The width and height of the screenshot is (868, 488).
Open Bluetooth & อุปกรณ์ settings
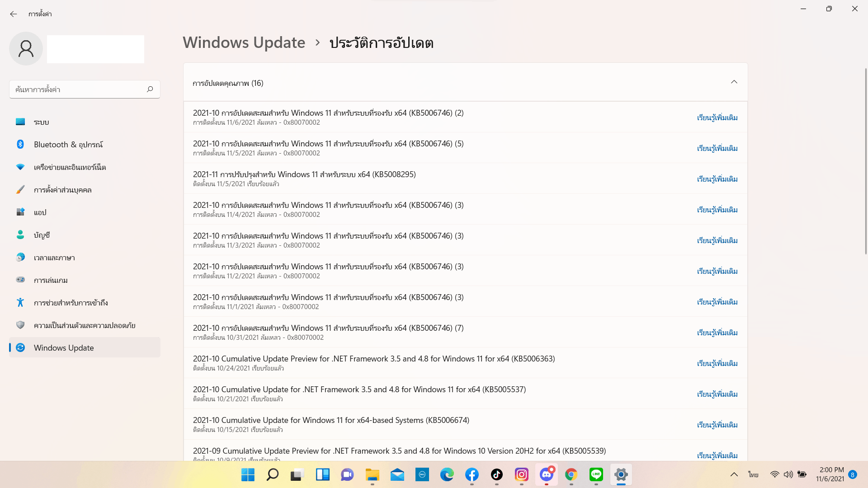click(x=68, y=145)
